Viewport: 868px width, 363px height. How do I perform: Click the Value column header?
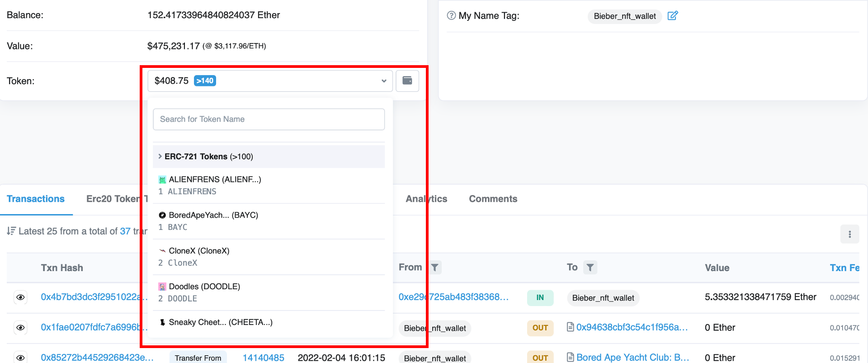pyautogui.click(x=717, y=267)
